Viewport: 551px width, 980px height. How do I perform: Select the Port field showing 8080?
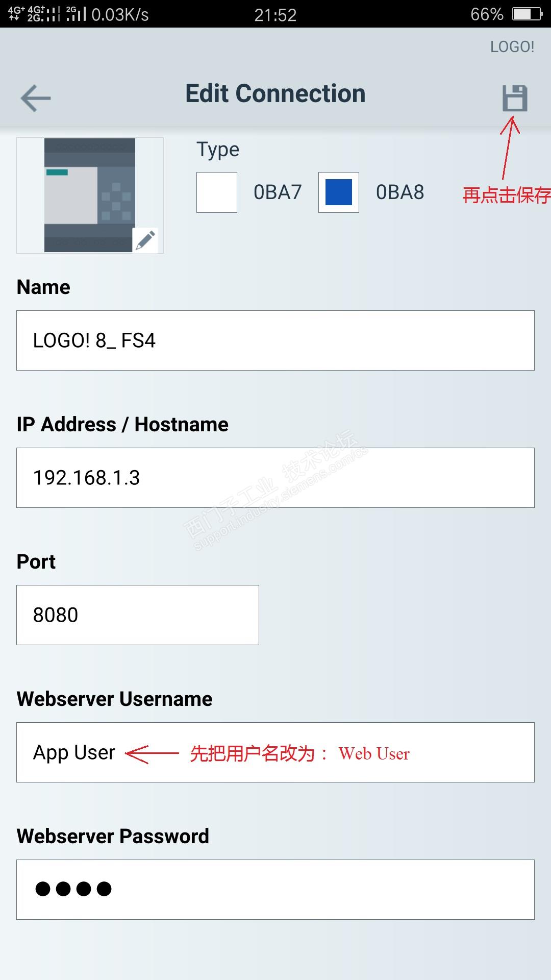tap(138, 615)
